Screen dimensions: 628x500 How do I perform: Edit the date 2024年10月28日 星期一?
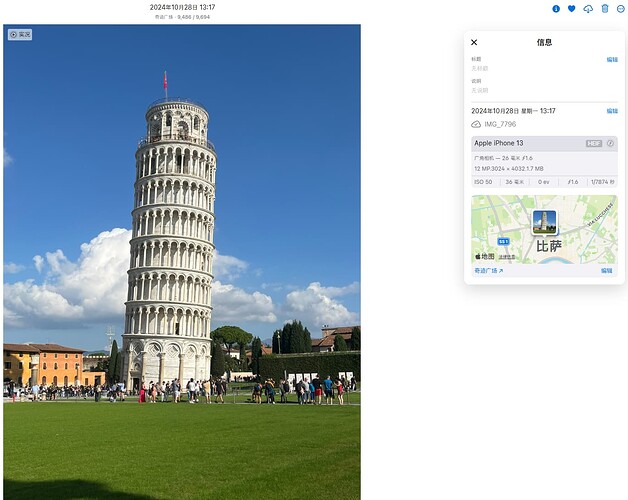[612, 111]
